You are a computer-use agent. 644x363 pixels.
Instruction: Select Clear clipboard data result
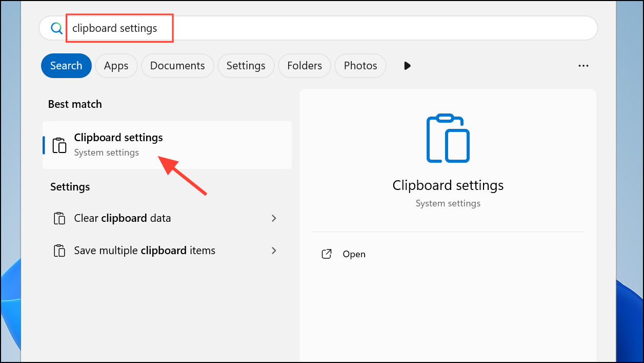pyautogui.click(x=167, y=218)
